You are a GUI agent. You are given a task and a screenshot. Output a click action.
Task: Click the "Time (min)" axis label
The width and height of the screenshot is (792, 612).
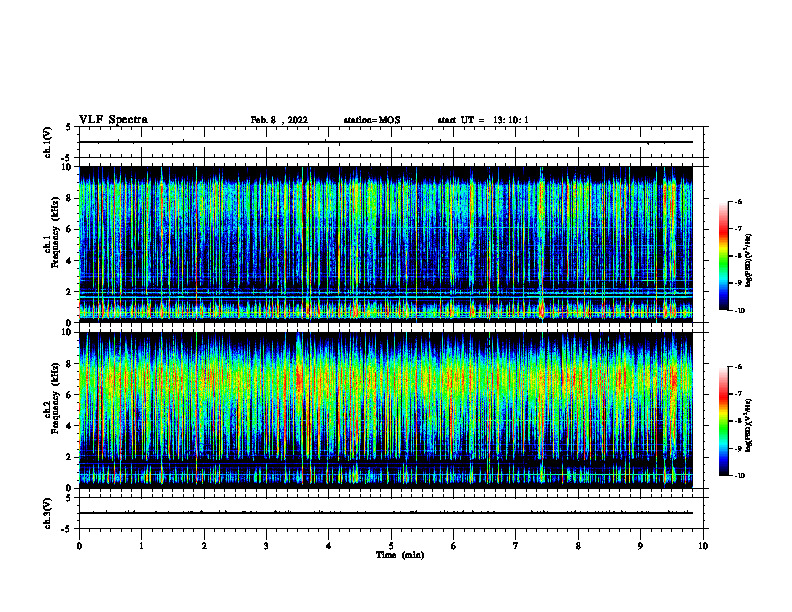pyautogui.click(x=400, y=555)
